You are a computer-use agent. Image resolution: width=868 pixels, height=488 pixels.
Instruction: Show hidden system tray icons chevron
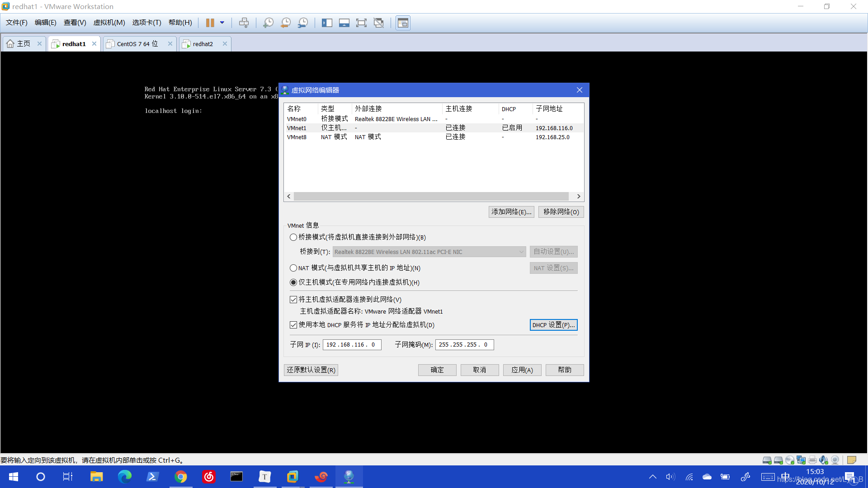click(x=652, y=477)
